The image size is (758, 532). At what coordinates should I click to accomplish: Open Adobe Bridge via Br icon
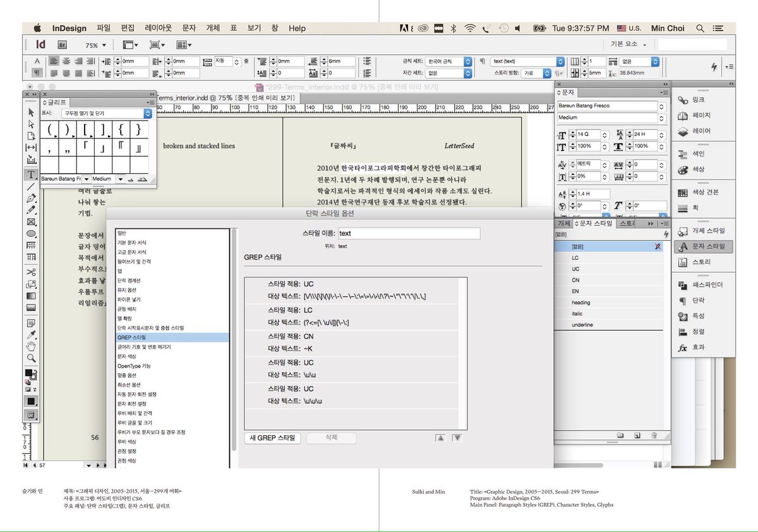click(x=63, y=45)
